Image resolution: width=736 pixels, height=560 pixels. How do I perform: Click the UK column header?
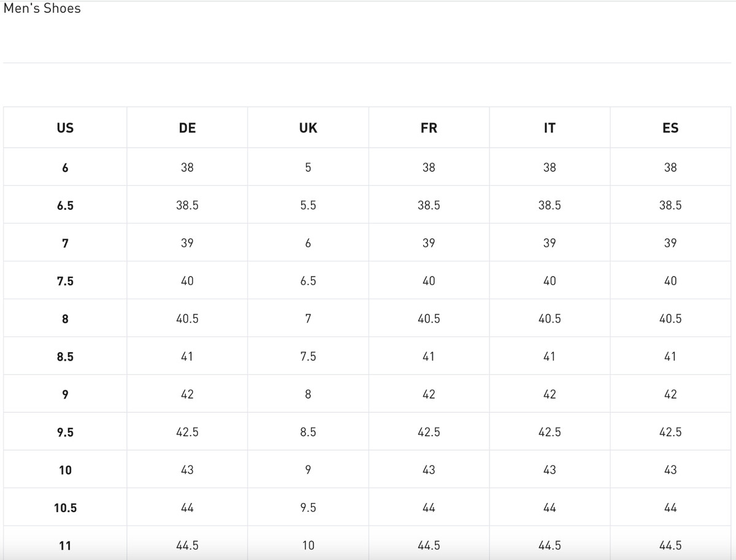(308, 128)
